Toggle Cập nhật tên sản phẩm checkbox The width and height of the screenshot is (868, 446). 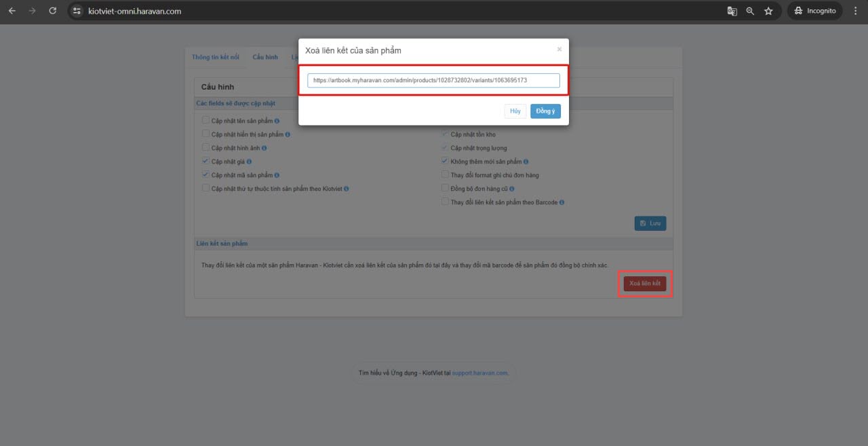click(205, 120)
